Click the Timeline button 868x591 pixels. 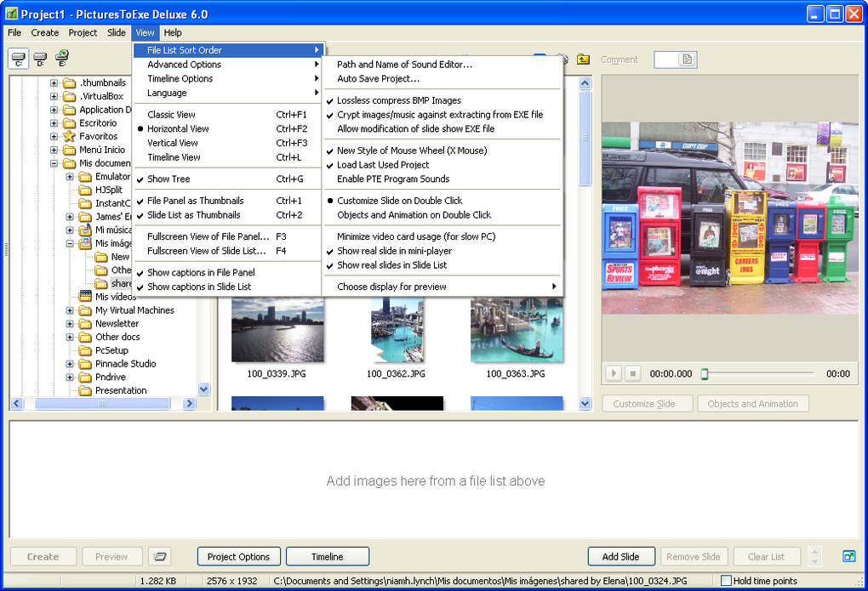pos(327,557)
